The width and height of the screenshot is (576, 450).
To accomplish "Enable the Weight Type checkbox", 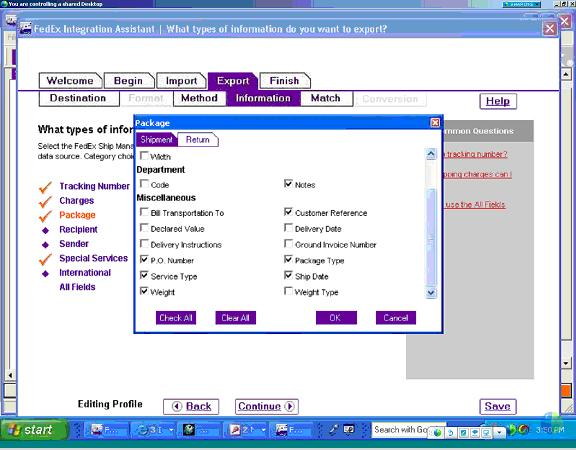I will (x=288, y=291).
